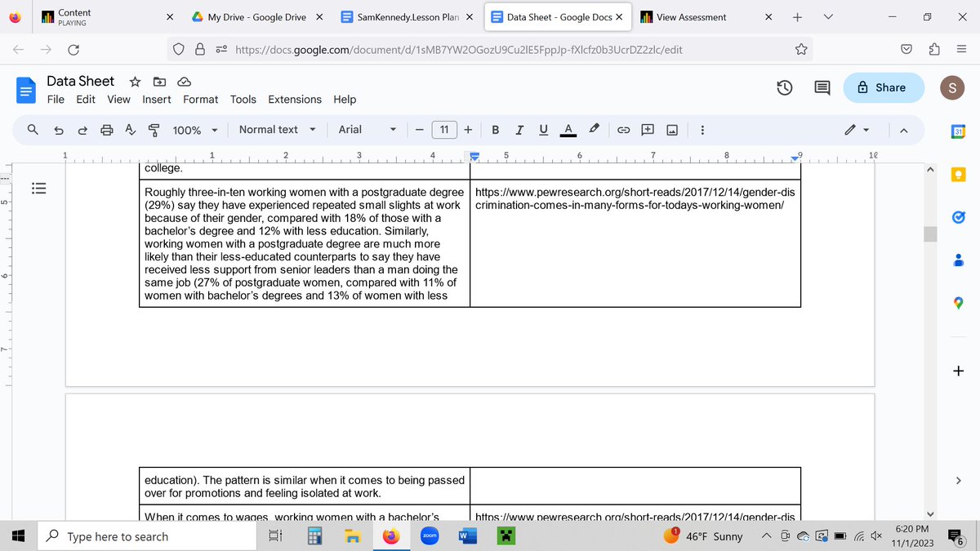The width and height of the screenshot is (980, 551).
Task: Switch to SamKennedy.Lesson Plan tab
Action: (x=407, y=17)
